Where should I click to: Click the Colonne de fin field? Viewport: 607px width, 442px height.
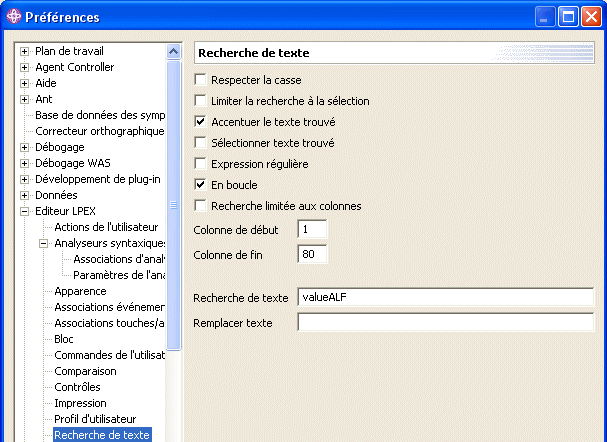pos(312,254)
